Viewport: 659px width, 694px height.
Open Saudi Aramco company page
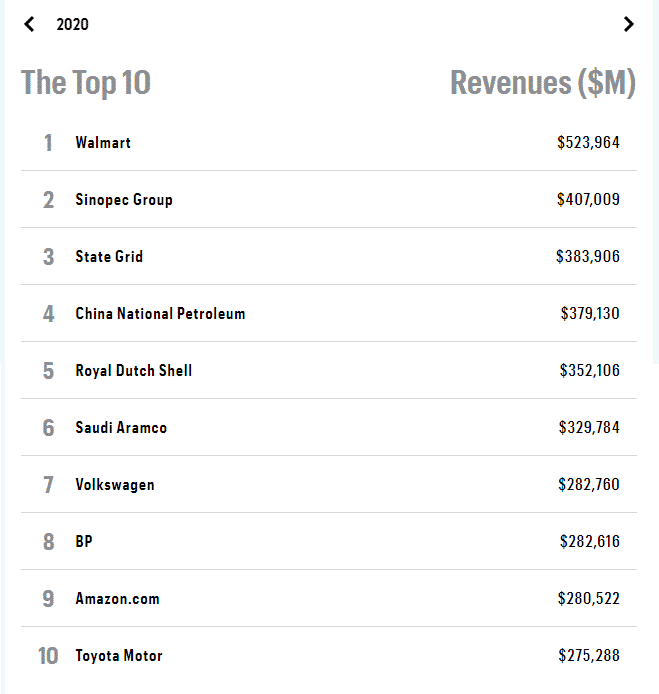121,428
